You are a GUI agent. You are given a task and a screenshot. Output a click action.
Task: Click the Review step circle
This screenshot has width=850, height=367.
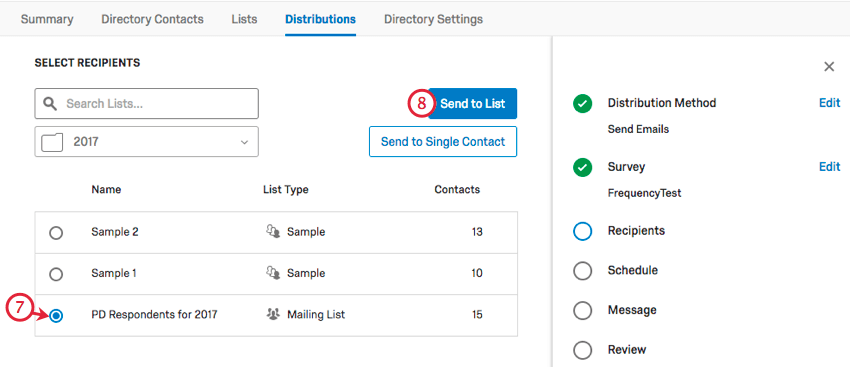pos(582,350)
